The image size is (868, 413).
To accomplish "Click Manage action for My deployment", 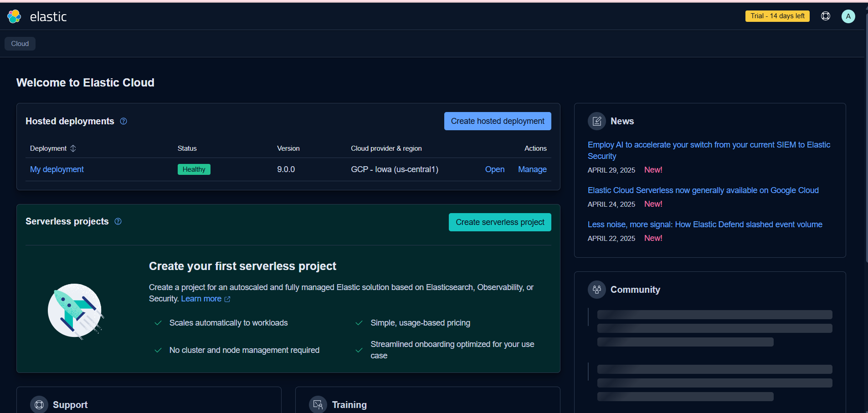I will [x=532, y=169].
